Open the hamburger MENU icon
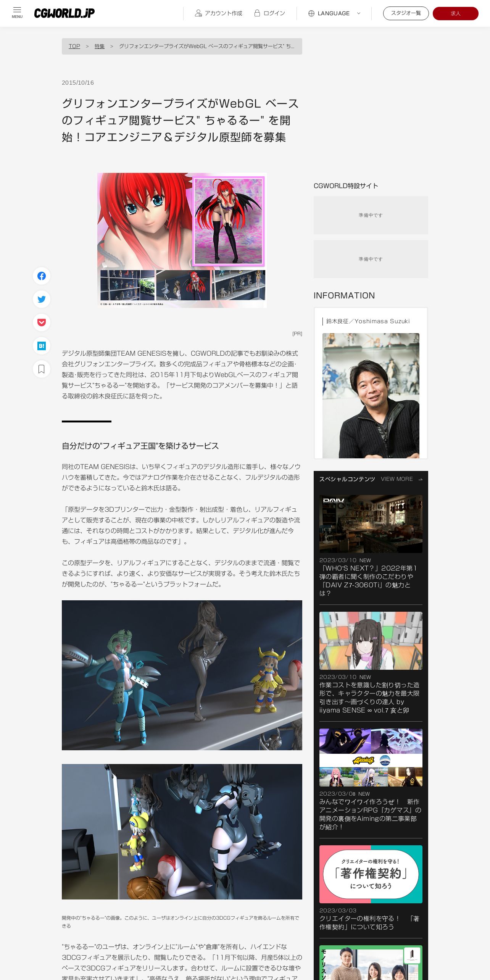This screenshot has width=490, height=980. click(x=17, y=13)
